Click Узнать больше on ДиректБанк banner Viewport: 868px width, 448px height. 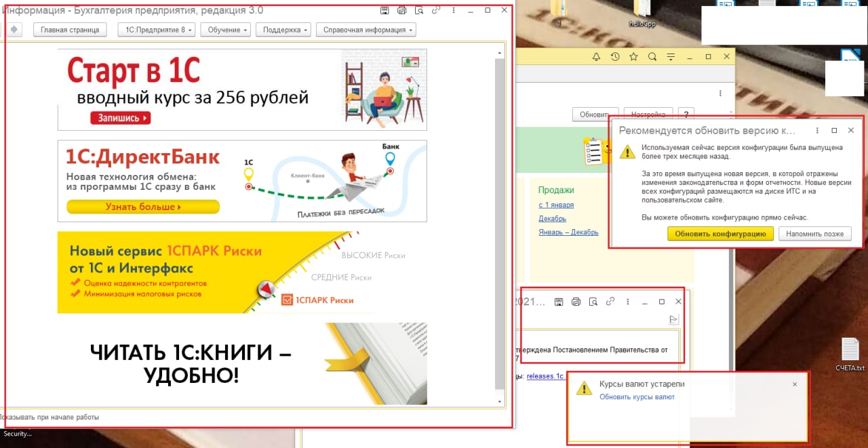[143, 207]
